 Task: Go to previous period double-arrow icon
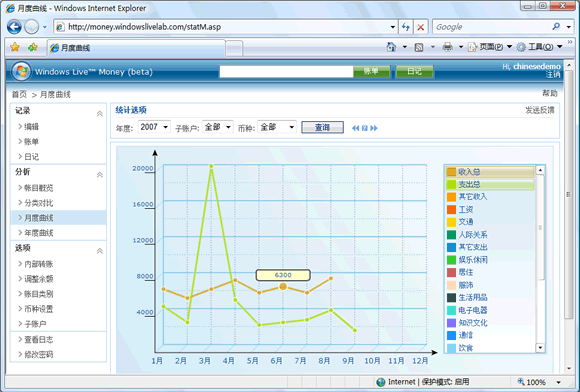pos(355,128)
